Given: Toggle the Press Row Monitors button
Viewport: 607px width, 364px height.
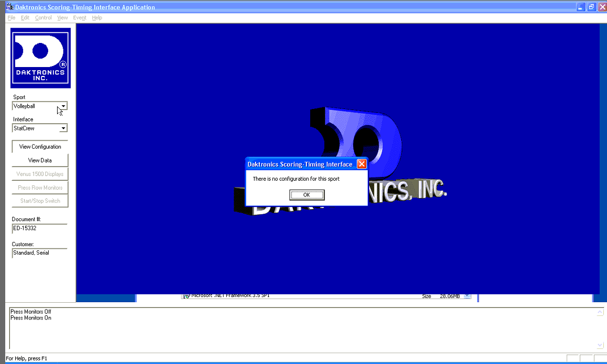Looking at the screenshot, I should coord(40,187).
